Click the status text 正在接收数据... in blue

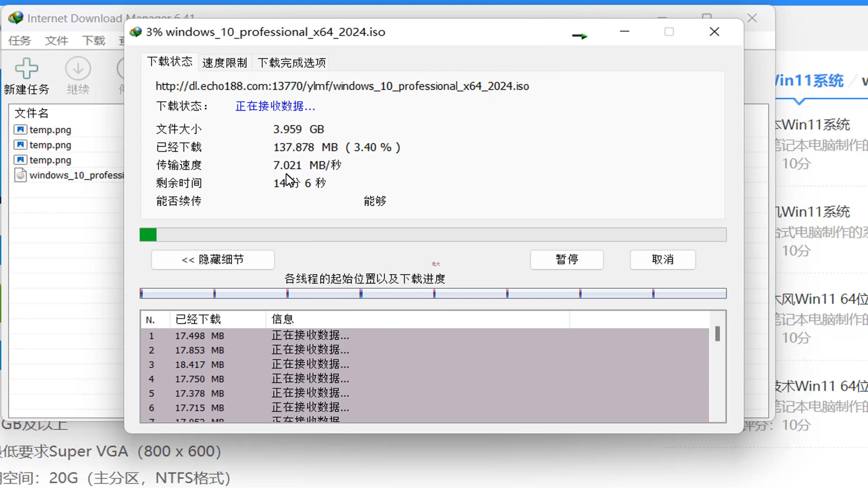275,106
